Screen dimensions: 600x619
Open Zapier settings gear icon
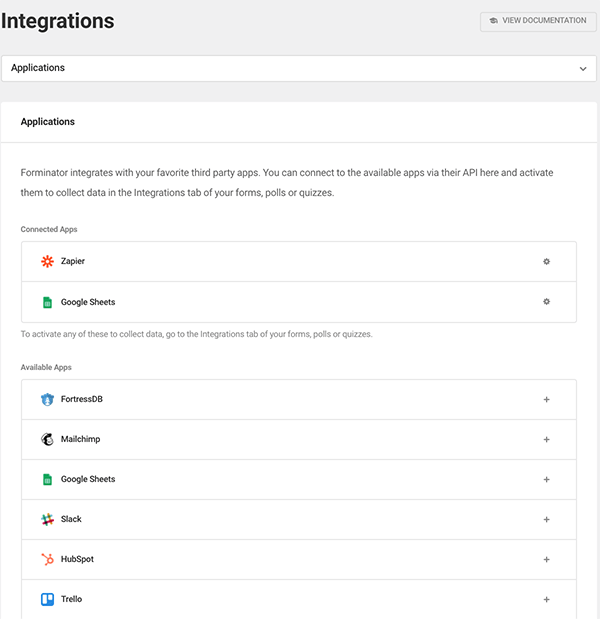click(x=546, y=261)
